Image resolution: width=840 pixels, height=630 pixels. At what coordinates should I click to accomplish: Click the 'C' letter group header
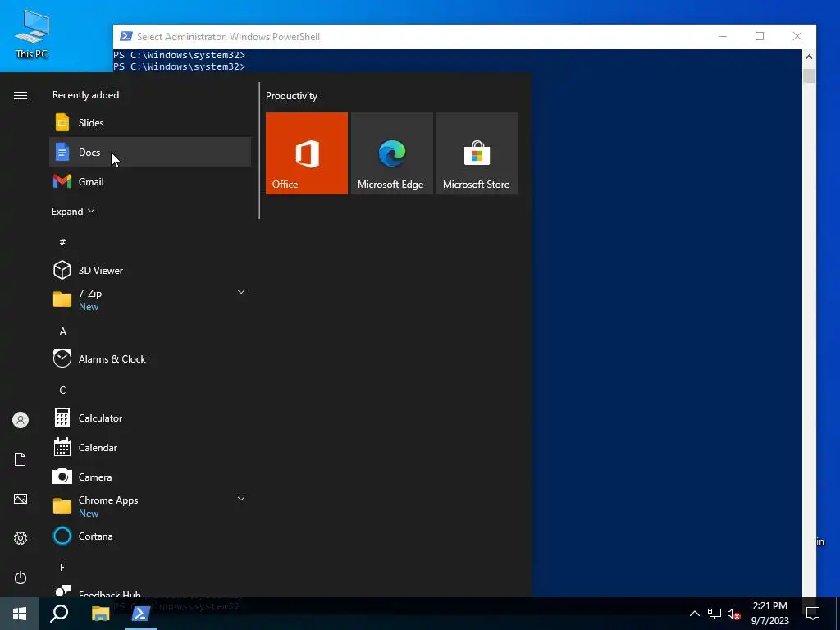pyautogui.click(x=62, y=390)
